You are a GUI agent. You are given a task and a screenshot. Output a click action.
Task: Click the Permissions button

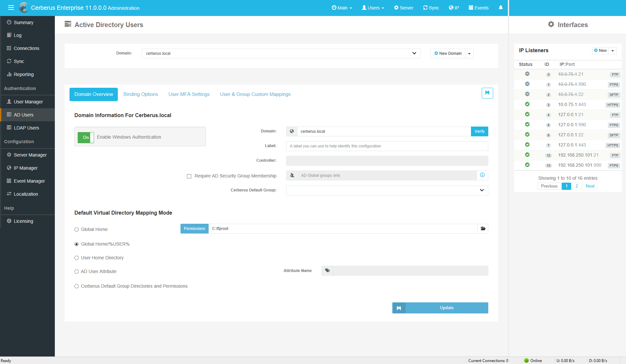(195, 229)
